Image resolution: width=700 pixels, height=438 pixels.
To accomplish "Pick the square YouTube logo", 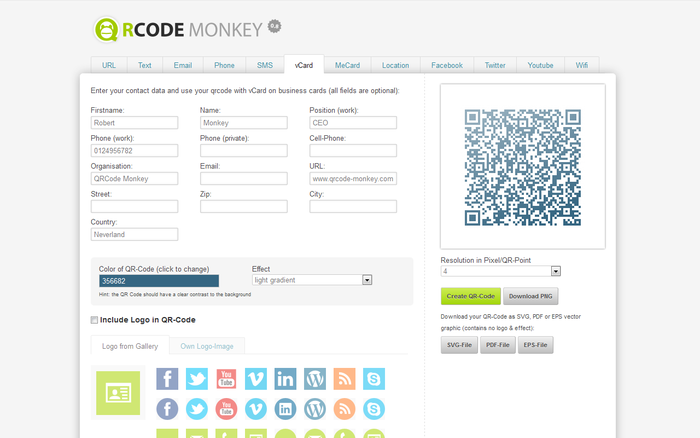I will (x=226, y=379).
